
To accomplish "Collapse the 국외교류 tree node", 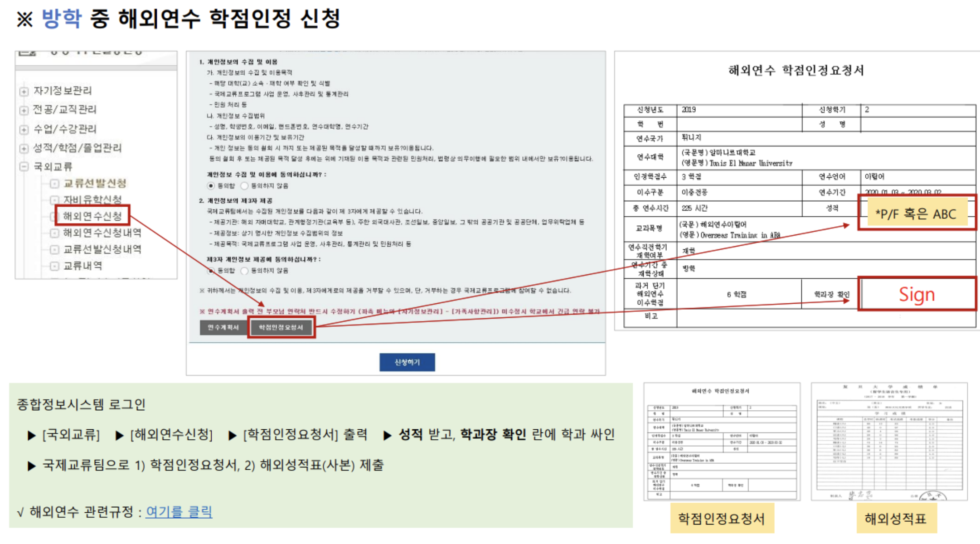I will 24,167.
